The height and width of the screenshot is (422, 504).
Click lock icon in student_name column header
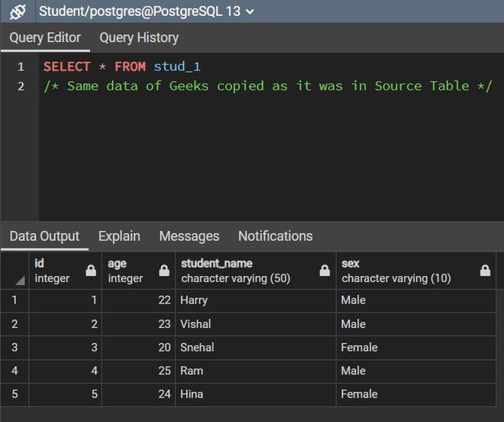coord(325,271)
